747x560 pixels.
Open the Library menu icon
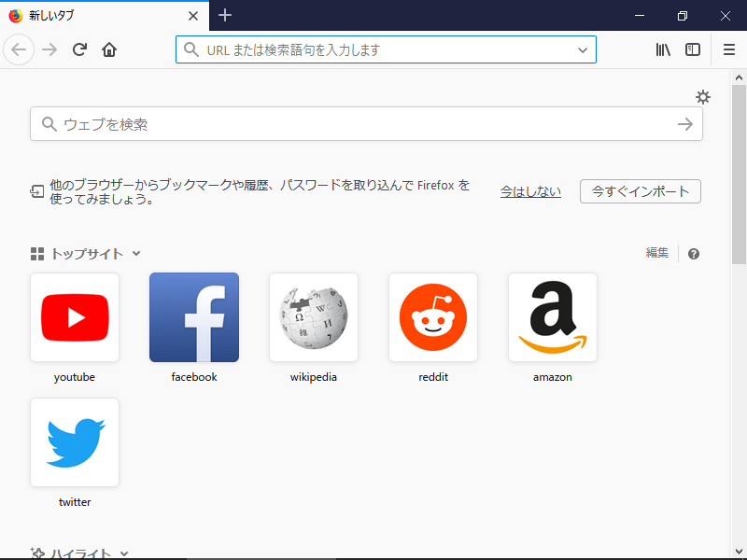point(663,49)
